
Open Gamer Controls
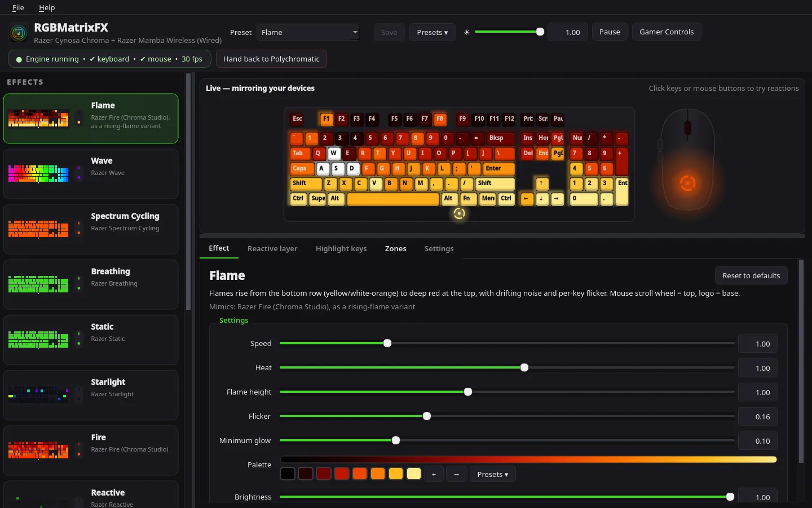[x=667, y=32]
